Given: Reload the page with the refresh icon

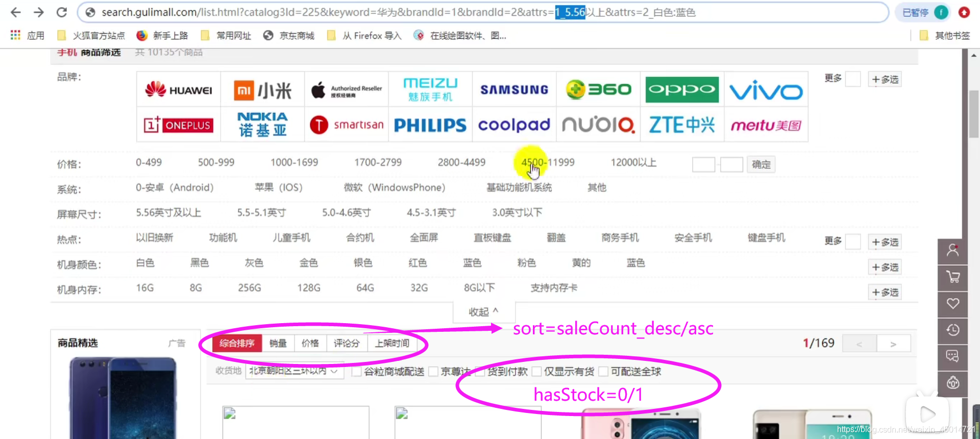Looking at the screenshot, I should pos(62,12).
